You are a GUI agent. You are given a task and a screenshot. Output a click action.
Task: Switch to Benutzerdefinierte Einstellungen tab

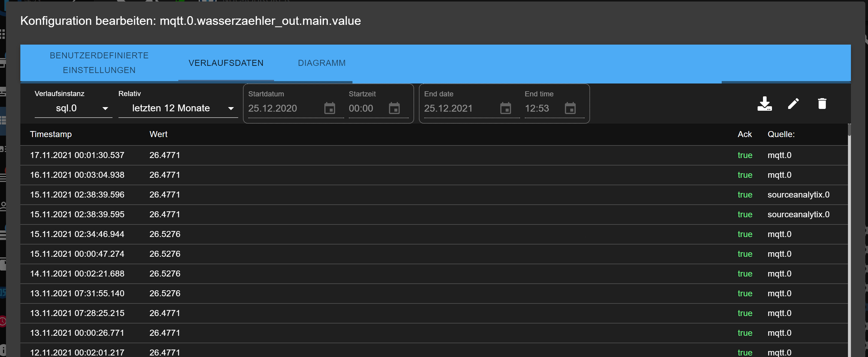[99, 63]
